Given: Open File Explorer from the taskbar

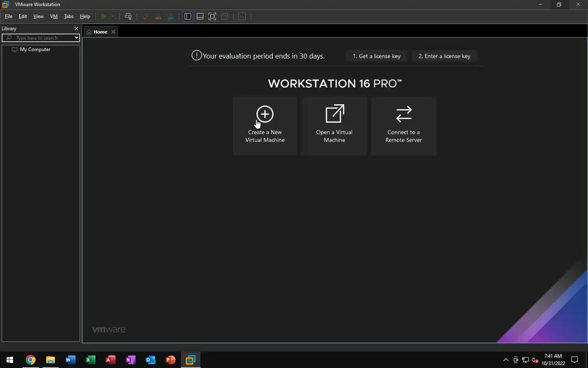Looking at the screenshot, I should point(50,360).
